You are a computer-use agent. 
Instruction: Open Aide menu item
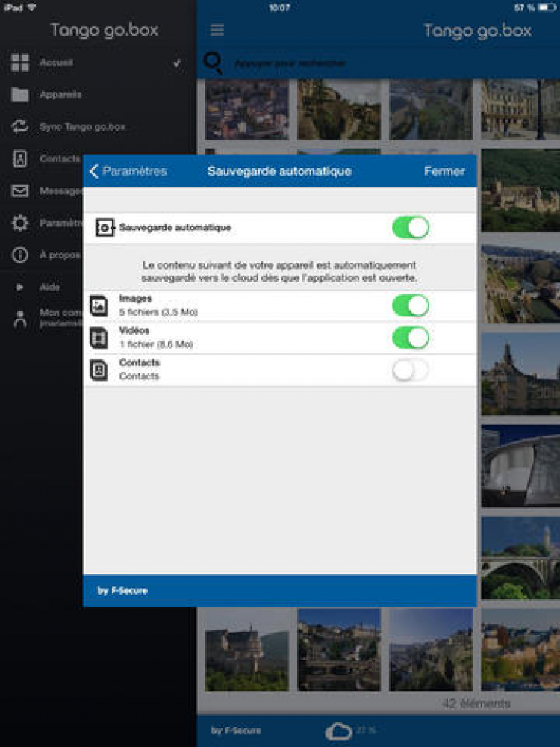(x=49, y=287)
